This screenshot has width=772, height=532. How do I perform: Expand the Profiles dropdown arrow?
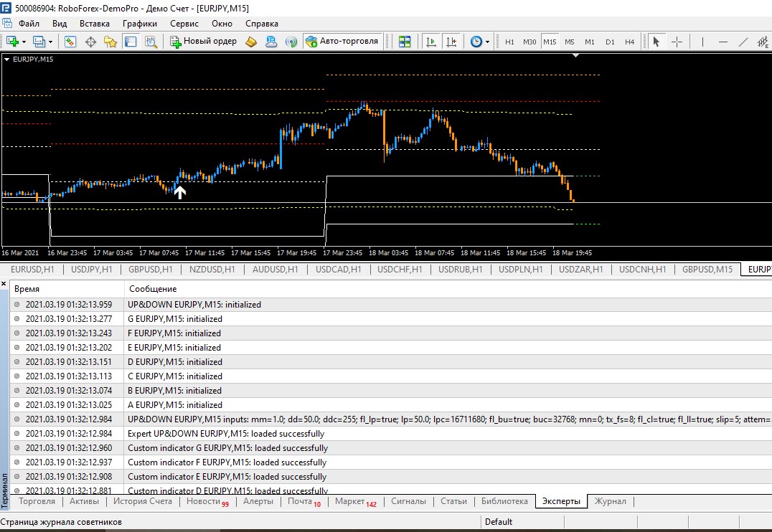tap(50, 42)
